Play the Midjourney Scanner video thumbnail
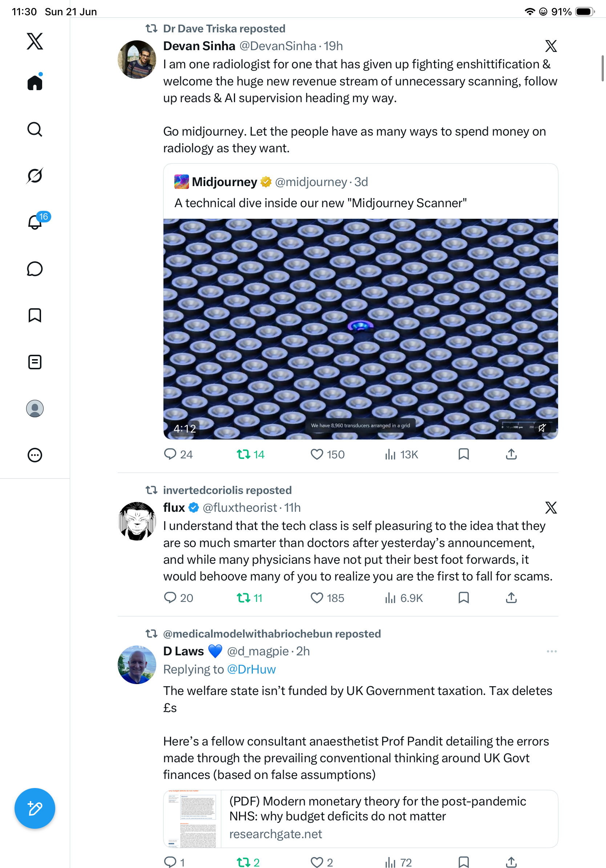 pos(361,329)
